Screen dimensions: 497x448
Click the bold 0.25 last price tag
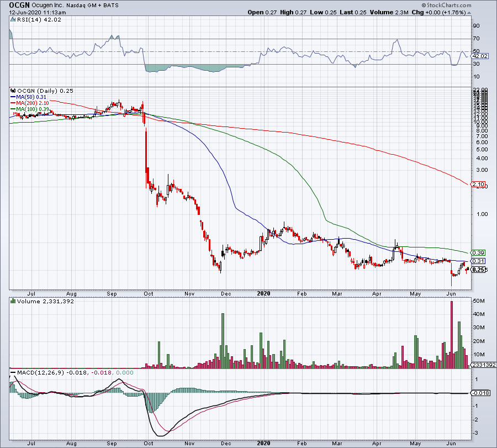478,270
